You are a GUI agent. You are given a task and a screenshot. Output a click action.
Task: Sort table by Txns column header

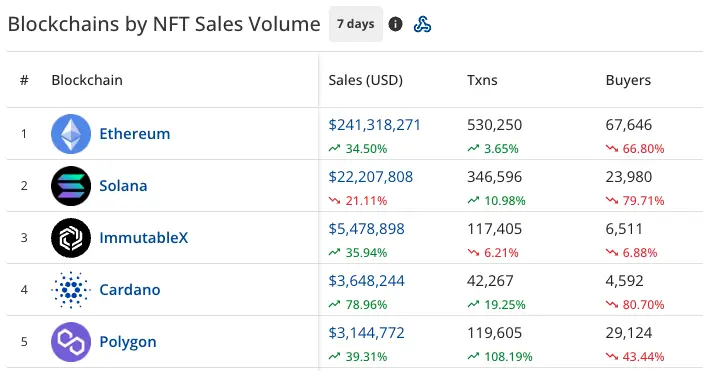click(x=482, y=80)
